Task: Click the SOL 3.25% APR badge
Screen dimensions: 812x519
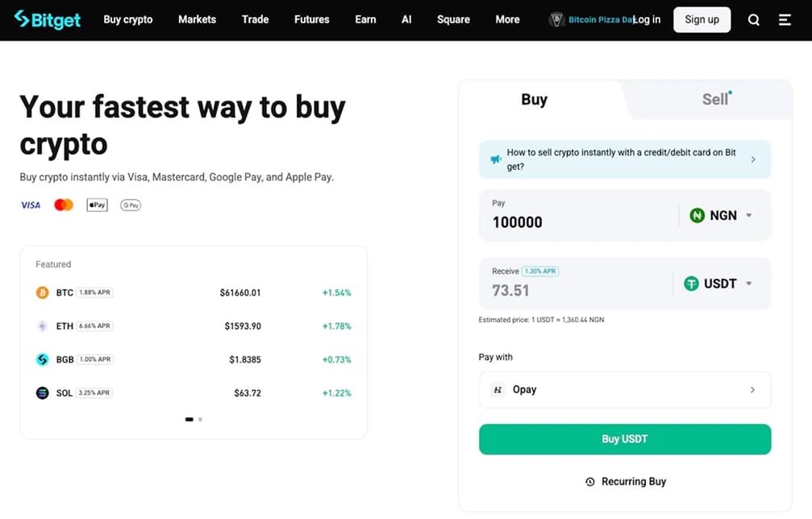Action: pyautogui.click(x=94, y=392)
